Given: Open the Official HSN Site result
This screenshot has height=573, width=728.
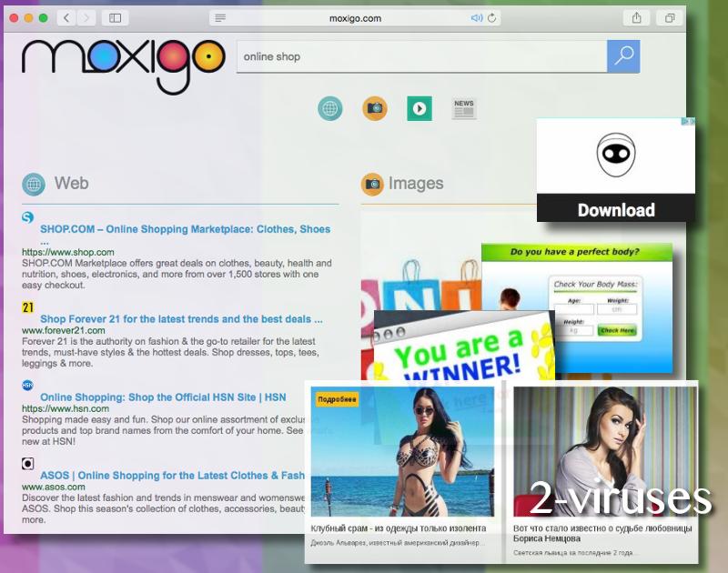Looking at the screenshot, I should [163, 397].
